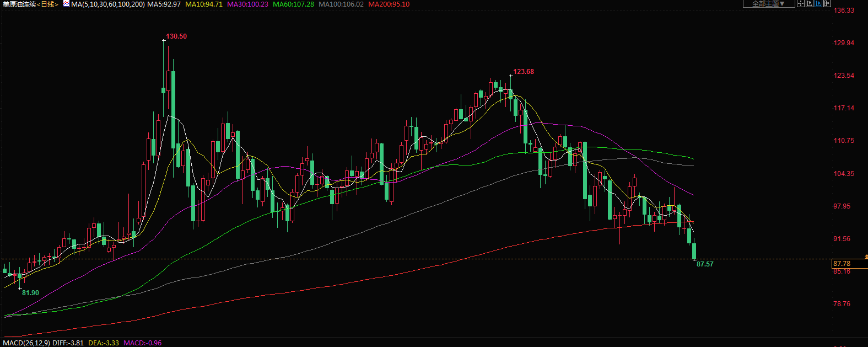
Task: Click the fit-chart-width icon with arrows
Action: point(810,4)
